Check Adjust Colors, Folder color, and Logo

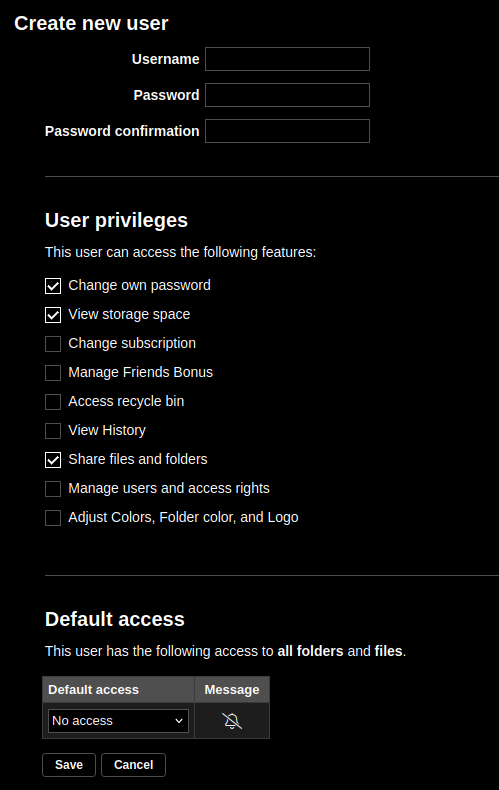coord(53,517)
